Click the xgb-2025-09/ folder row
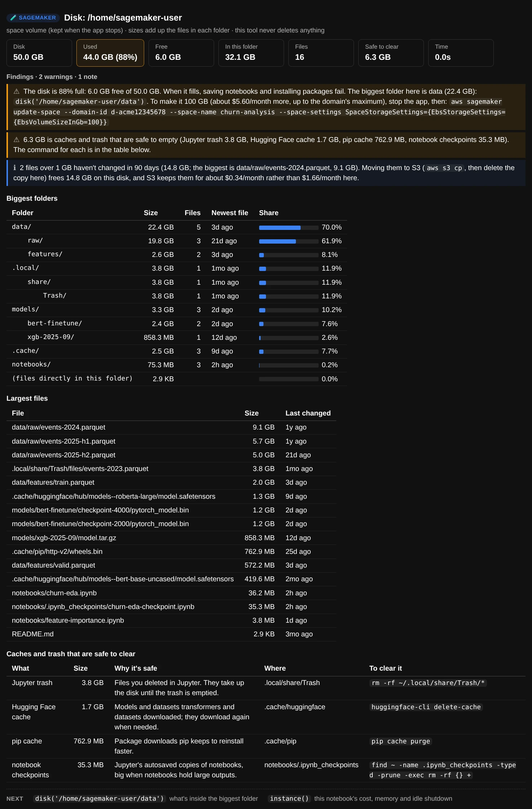Viewport: 532px width, 809px height. click(177, 338)
